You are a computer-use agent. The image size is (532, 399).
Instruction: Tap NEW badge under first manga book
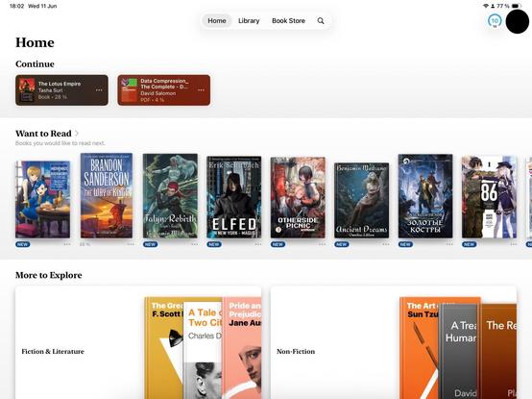click(x=23, y=244)
